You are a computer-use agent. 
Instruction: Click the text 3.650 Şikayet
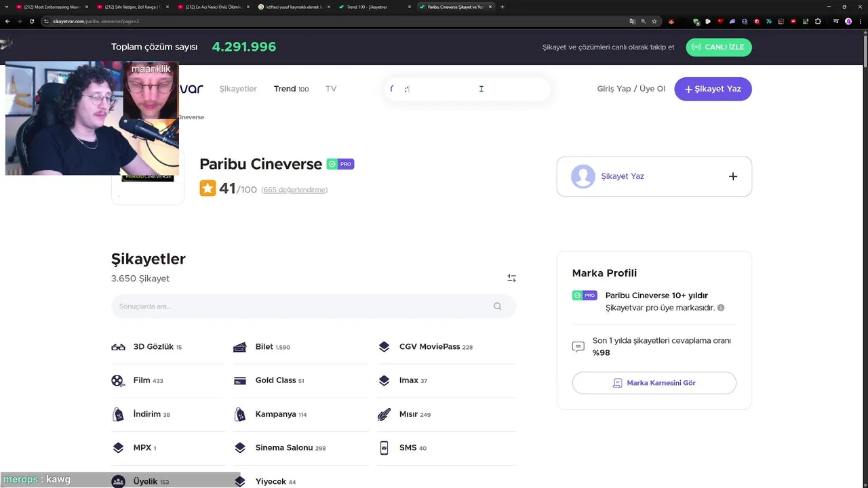140,279
